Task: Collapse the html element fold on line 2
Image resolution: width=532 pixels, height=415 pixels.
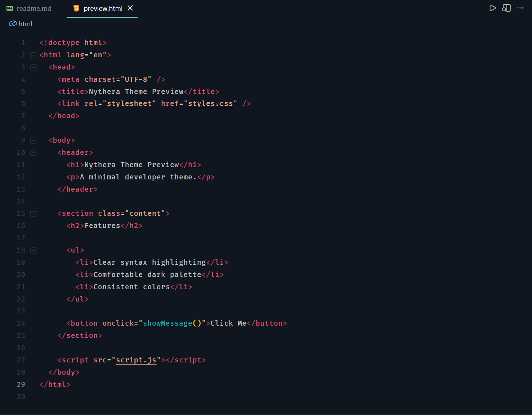Action: pyautogui.click(x=33, y=55)
